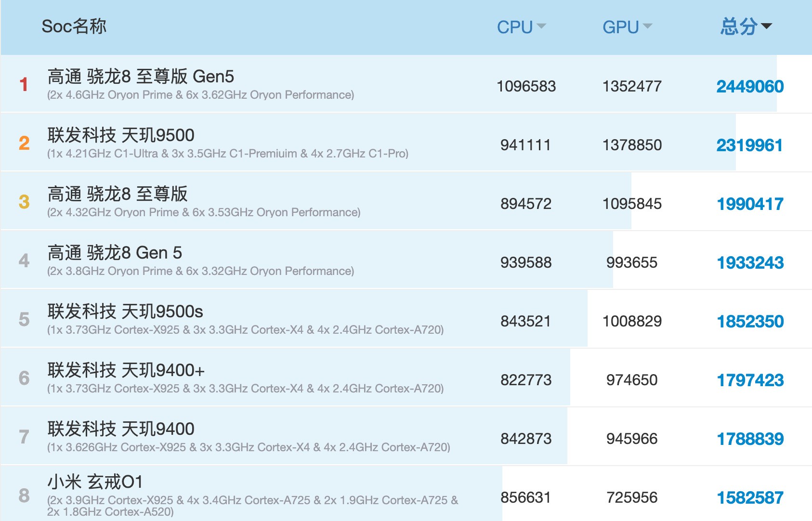Click total score 2449060
Viewport: 812px width, 521px height.
pyautogui.click(x=749, y=87)
